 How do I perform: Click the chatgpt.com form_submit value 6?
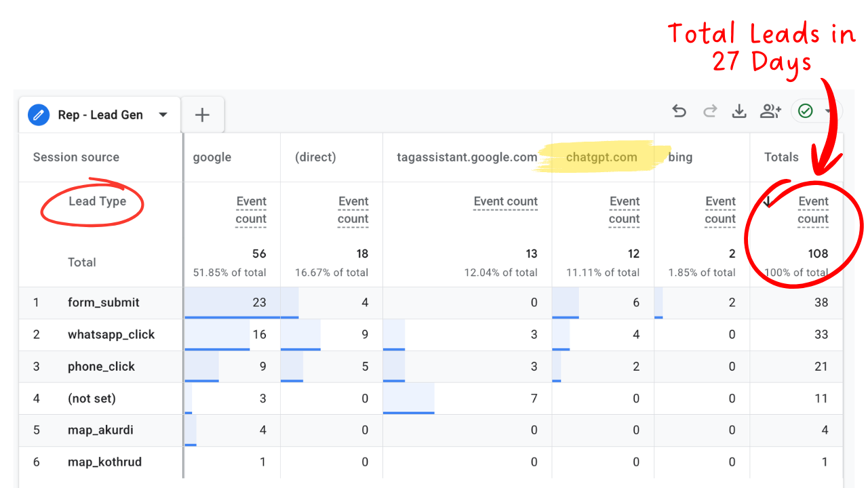click(636, 302)
